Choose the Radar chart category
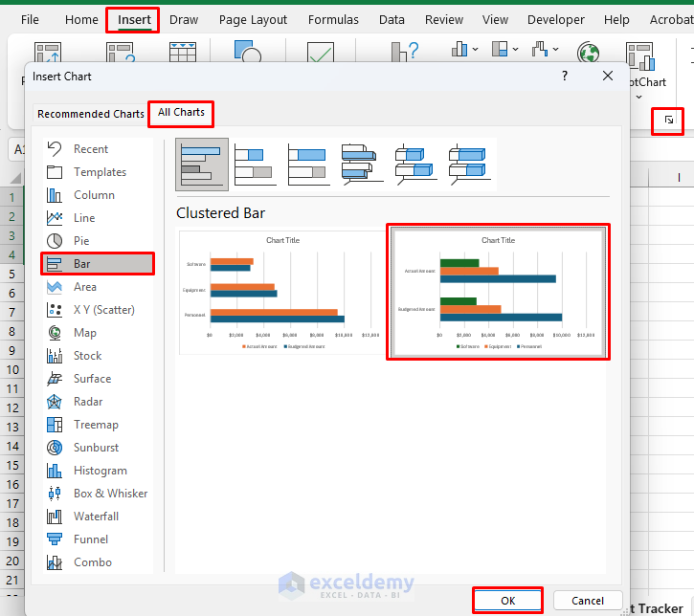The width and height of the screenshot is (694, 616). pyautogui.click(x=99, y=402)
